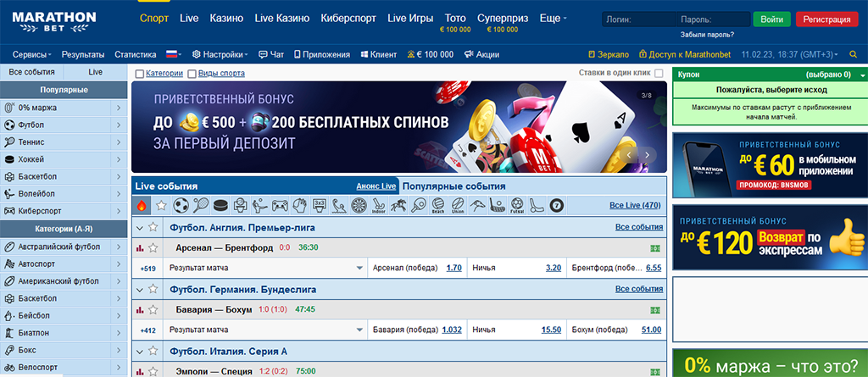
Task: Enable the Категории checkbox
Action: coord(140,73)
